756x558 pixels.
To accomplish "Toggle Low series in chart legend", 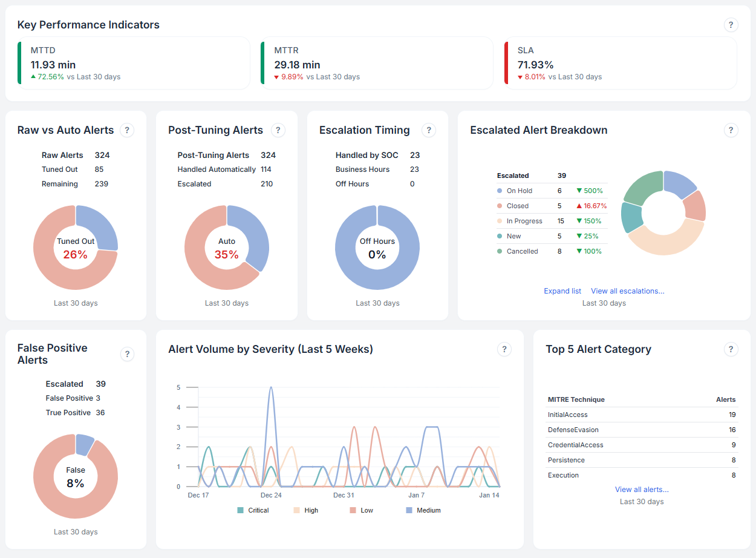I will [361, 510].
